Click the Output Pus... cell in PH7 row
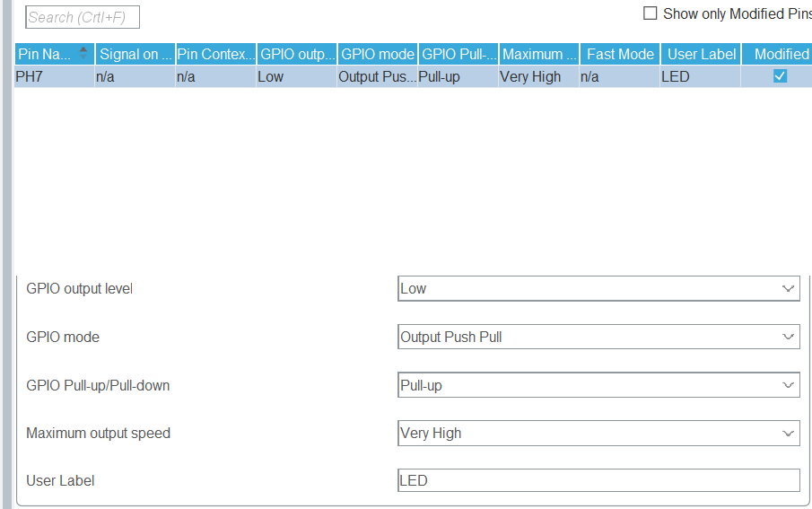This screenshot has height=509, width=812. (378, 76)
